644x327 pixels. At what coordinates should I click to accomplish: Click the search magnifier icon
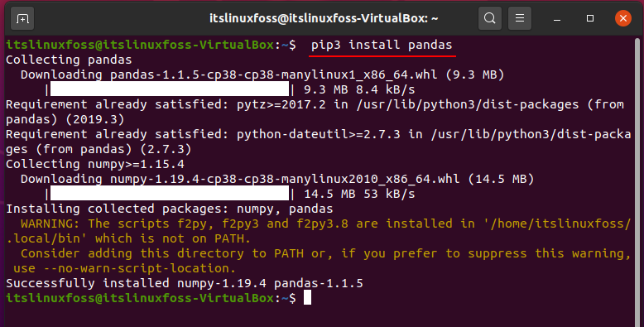click(x=489, y=18)
